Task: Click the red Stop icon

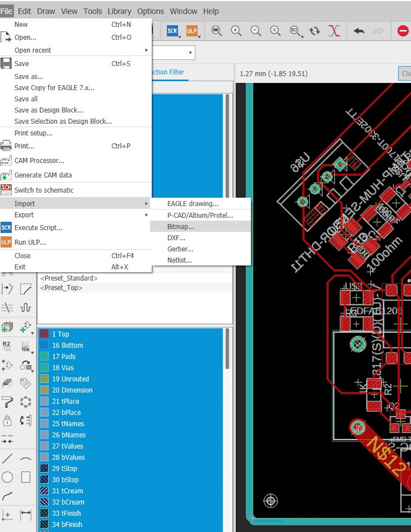Action: pos(403,31)
